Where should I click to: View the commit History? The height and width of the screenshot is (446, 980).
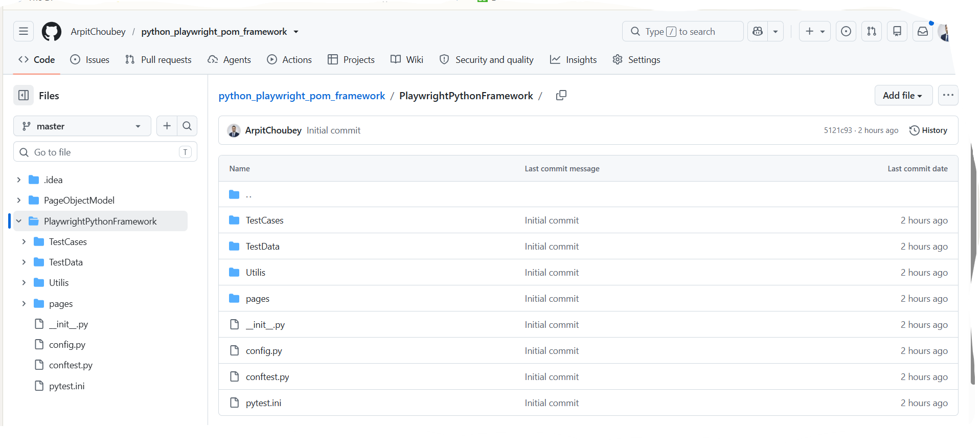[928, 130]
